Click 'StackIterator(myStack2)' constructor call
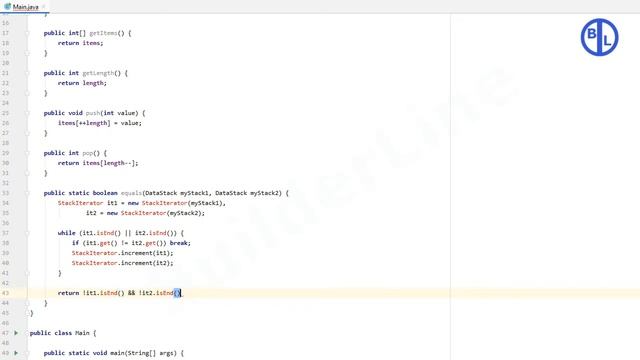The width and height of the screenshot is (640, 360). [x=161, y=213]
